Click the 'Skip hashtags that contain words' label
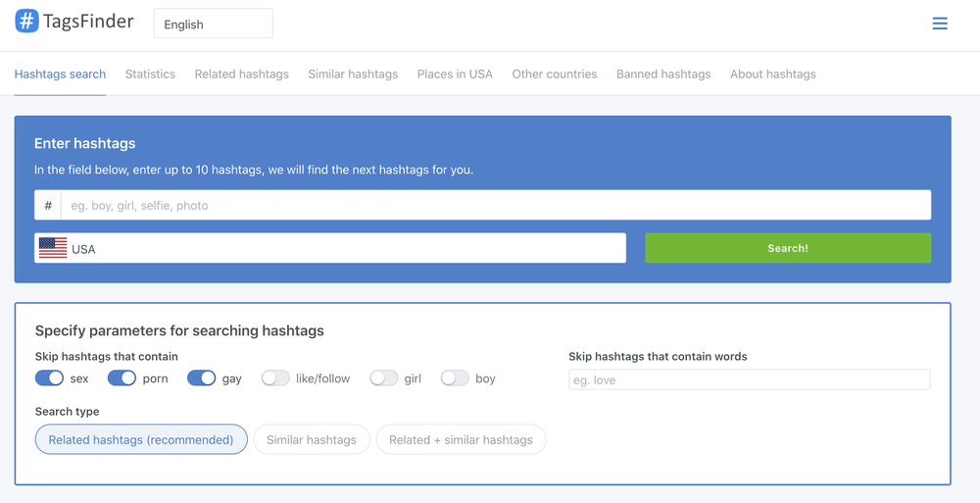980x503 pixels. tap(659, 357)
